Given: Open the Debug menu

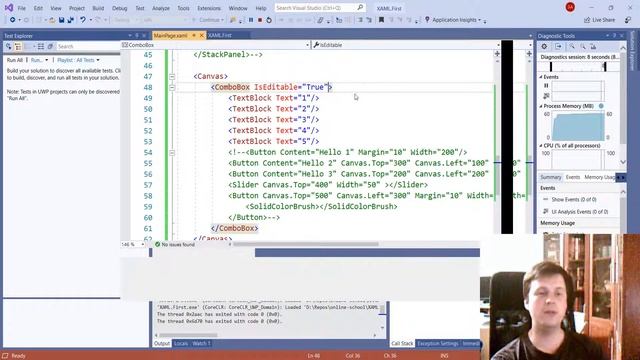Looking at the screenshot, I should (x=119, y=8).
